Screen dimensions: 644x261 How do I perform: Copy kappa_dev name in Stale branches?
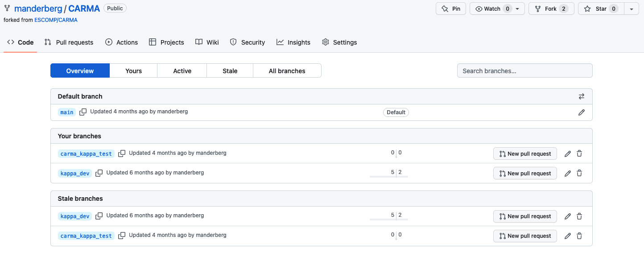point(99,216)
